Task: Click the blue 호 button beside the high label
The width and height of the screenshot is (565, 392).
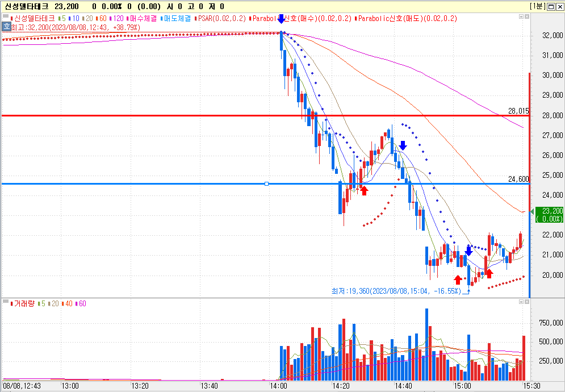Action: [6, 27]
